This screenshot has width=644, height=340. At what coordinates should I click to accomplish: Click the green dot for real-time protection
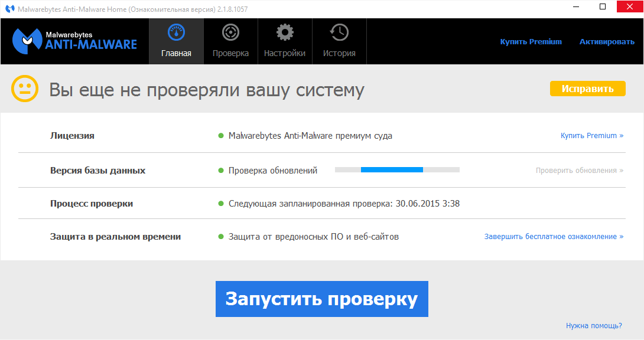pos(221,237)
